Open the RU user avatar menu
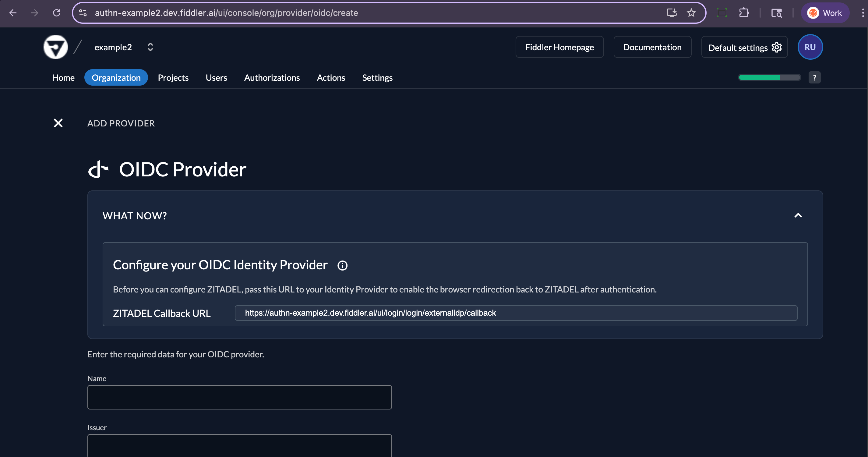Screen dimensions: 868x457 (810, 47)
